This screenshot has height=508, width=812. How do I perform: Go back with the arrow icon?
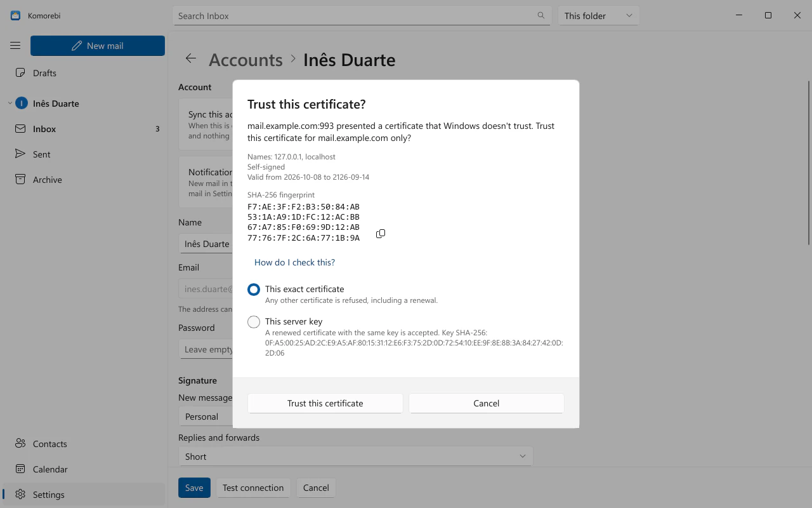click(x=191, y=59)
